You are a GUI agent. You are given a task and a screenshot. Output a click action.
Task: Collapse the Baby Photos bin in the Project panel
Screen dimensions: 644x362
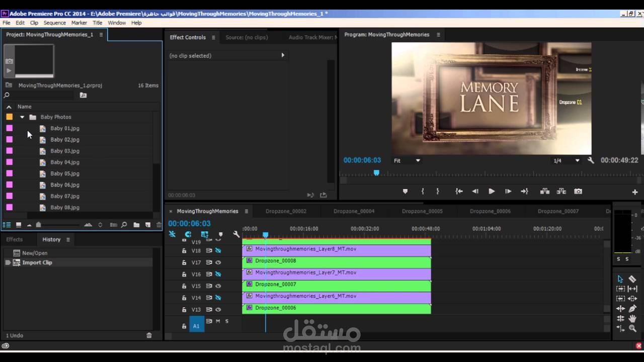[22, 117]
